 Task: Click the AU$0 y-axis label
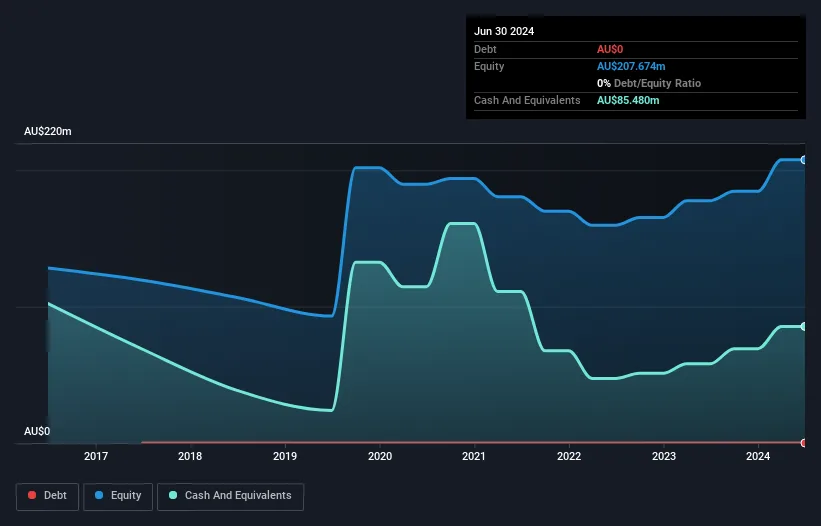[37, 431]
